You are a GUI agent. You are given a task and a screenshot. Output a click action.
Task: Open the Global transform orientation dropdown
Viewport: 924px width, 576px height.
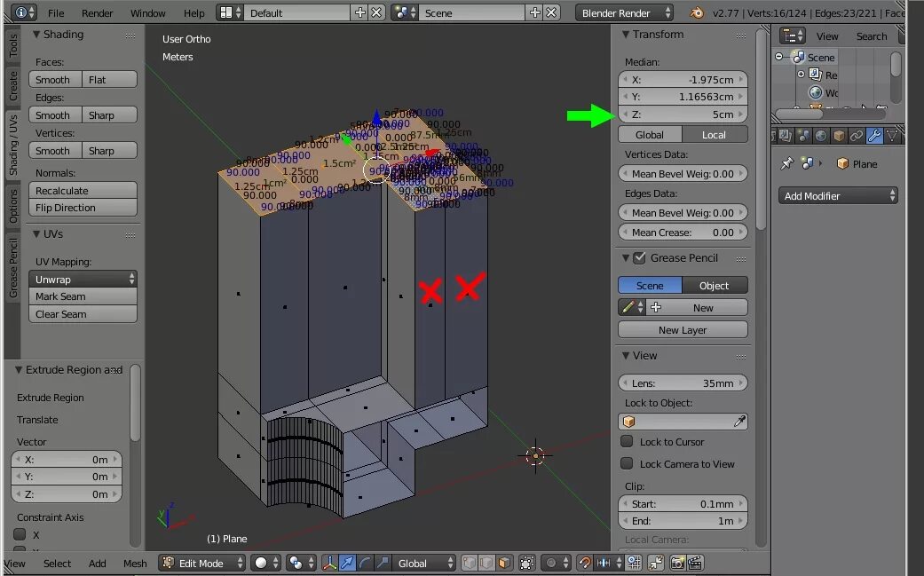coord(424,563)
